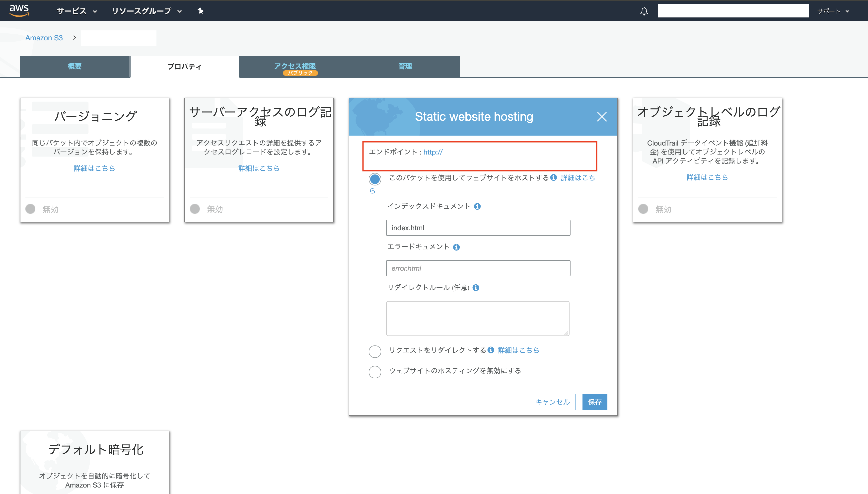This screenshot has height=494, width=868.
Task: Switch to the 管理 tab
Action: click(405, 66)
